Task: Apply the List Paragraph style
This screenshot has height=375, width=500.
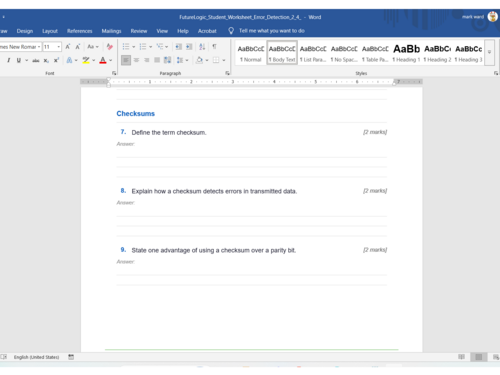Action: 313,53
